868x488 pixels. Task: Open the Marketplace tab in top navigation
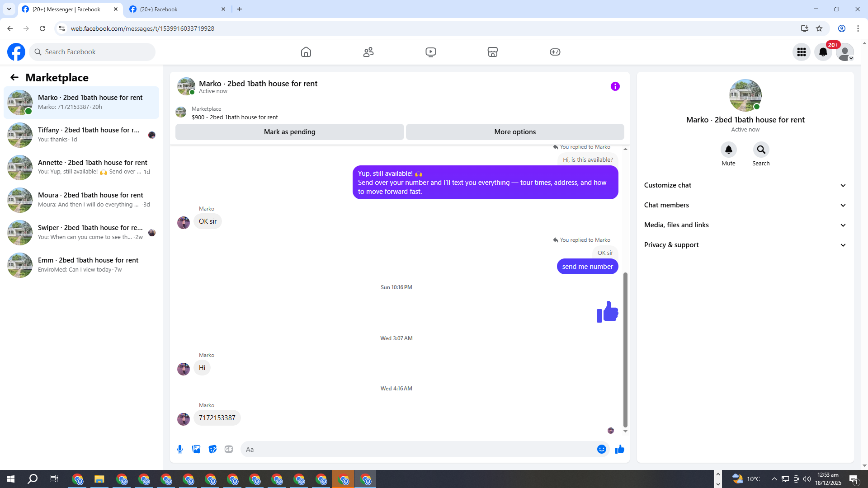pyautogui.click(x=492, y=52)
